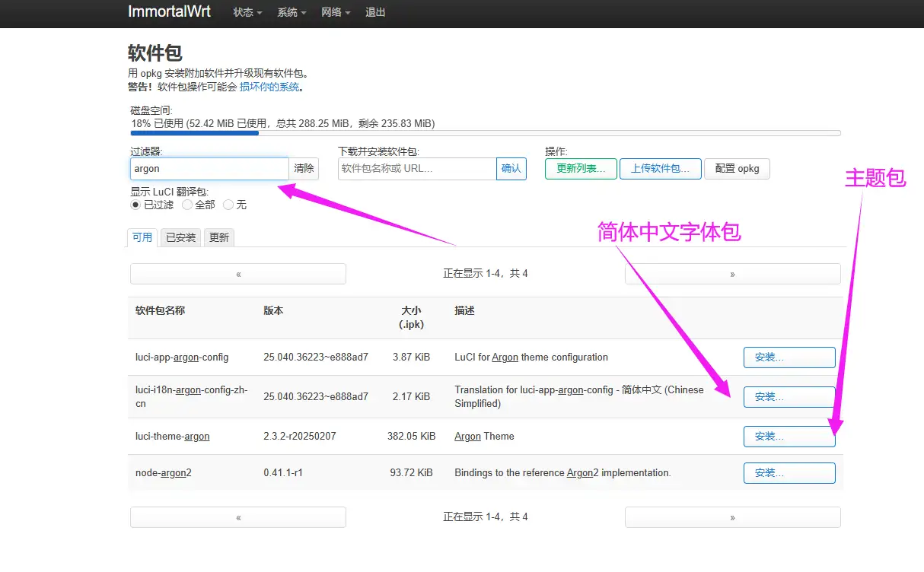Select the 已过滤 radio button
Screen dimensions: 924x572
[x=134, y=205]
